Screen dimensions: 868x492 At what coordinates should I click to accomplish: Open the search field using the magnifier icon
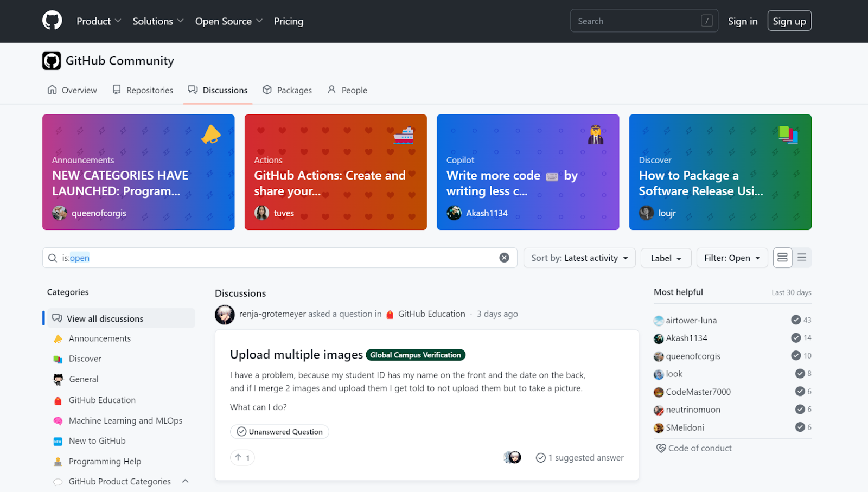pyautogui.click(x=52, y=258)
